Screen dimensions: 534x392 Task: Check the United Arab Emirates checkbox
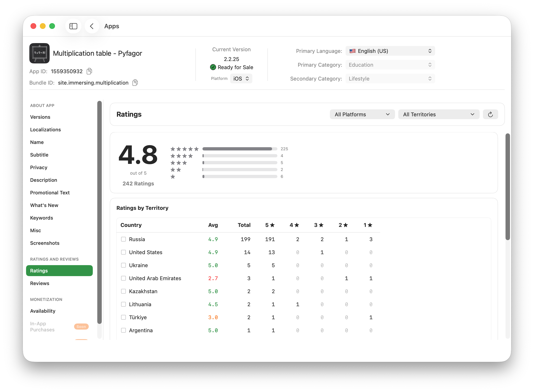click(x=124, y=278)
